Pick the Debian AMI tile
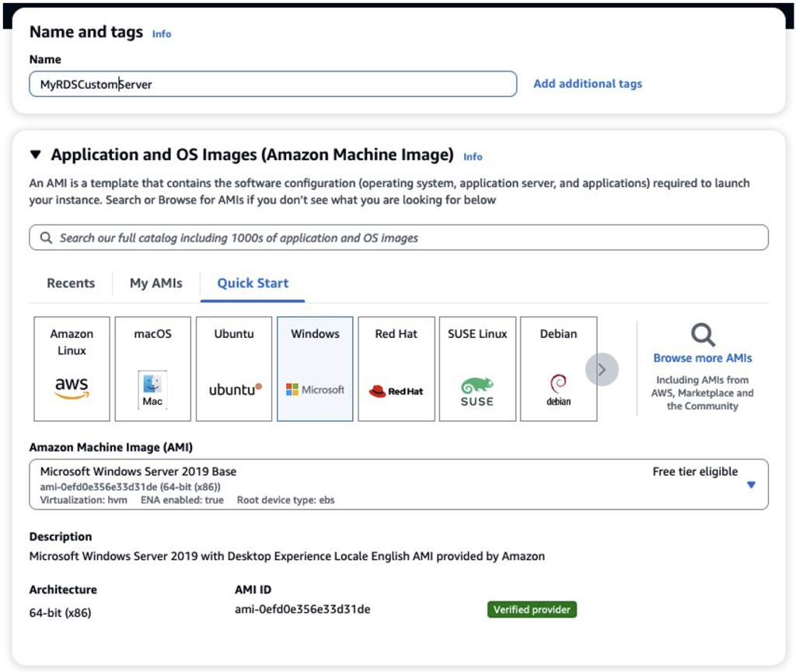Image resolution: width=796 pixels, height=672 pixels. tap(558, 369)
